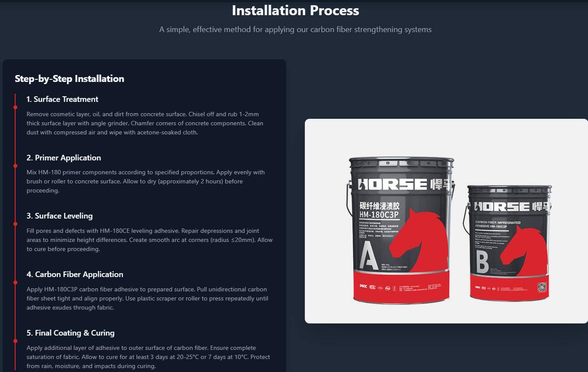This screenshot has width=588, height=372.
Task: Select the 5. Final Coating & Curing heading
Action: point(71,333)
